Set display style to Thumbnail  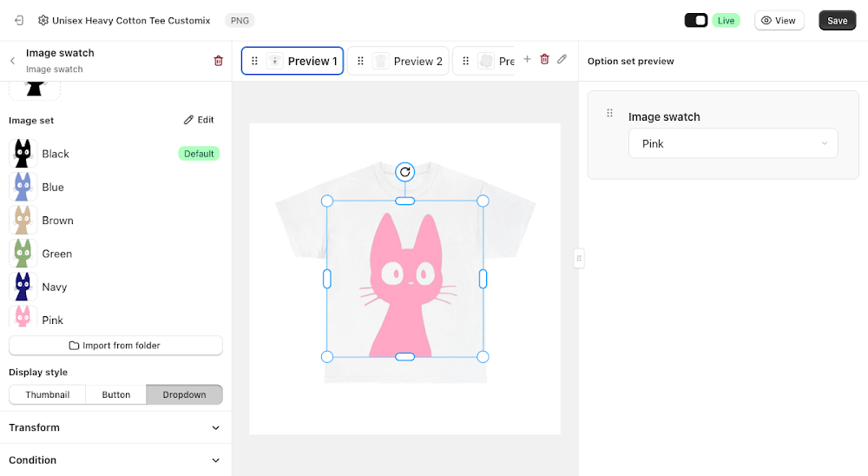[x=48, y=394]
